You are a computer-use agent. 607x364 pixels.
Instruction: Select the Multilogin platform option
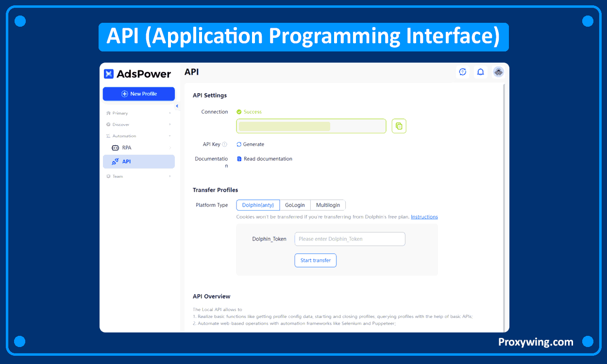click(328, 205)
